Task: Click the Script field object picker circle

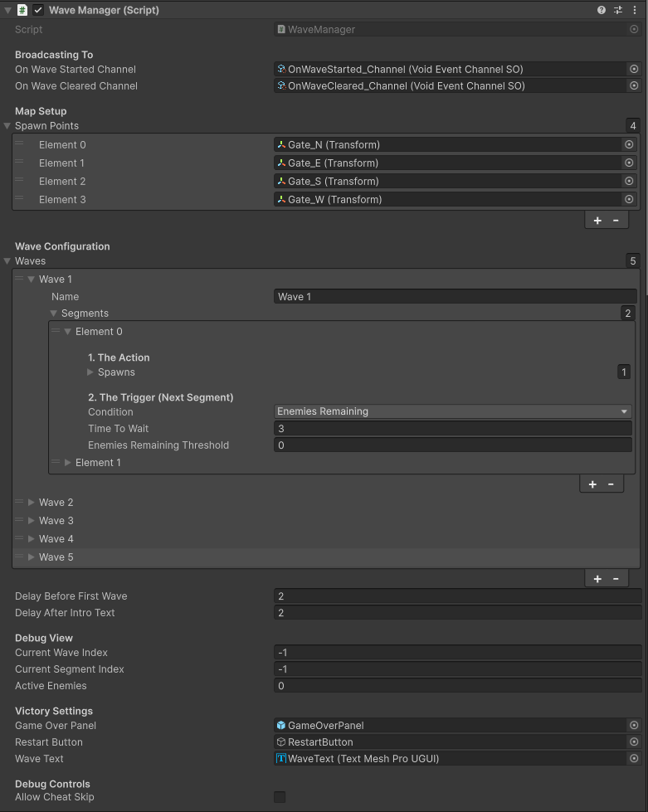Action: click(634, 30)
